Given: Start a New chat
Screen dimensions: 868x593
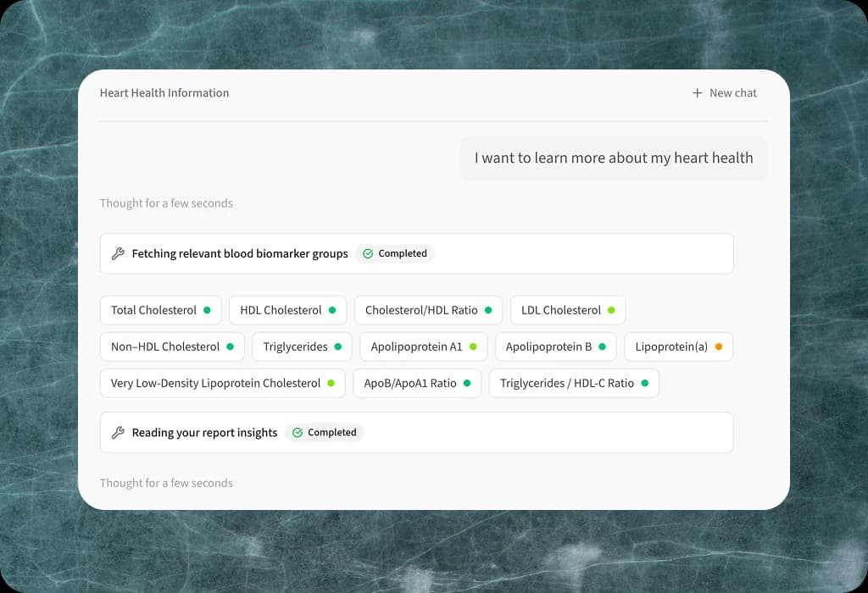Looking at the screenshot, I should tap(725, 93).
